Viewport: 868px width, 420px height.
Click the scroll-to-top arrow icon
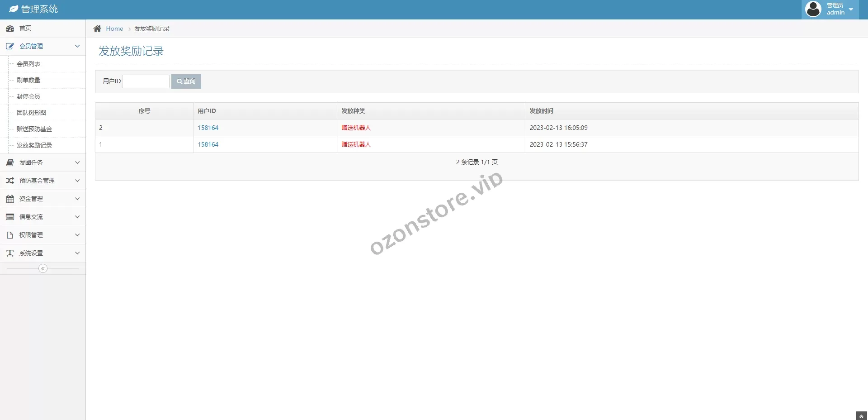pyautogui.click(x=861, y=416)
